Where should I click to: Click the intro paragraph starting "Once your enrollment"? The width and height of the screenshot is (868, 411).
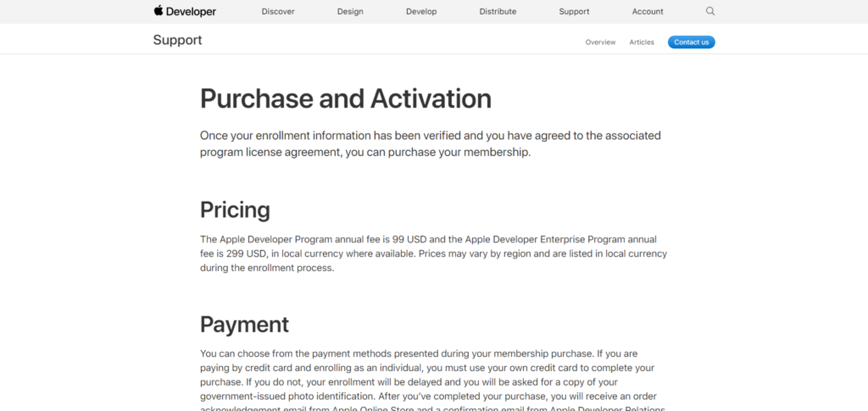(431, 144)
